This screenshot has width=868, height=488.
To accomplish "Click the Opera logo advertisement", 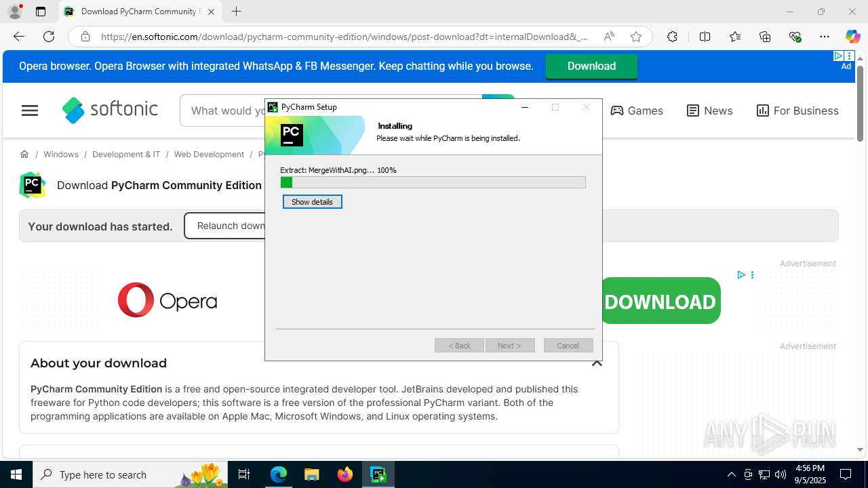I will point(167,300).
